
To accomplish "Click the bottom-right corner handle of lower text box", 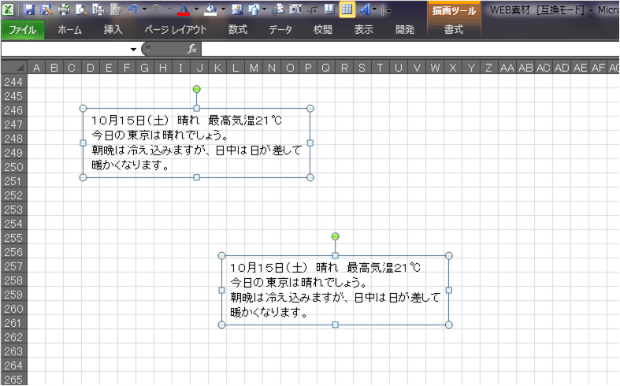I will point(449,325).
